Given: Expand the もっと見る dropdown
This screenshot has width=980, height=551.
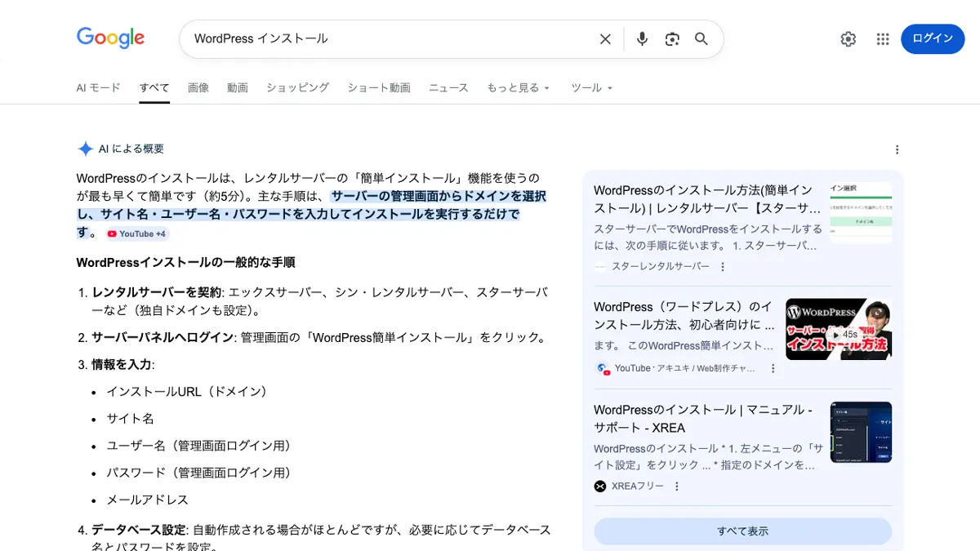Looking at the screenshot, I should (x=519, y=87).
